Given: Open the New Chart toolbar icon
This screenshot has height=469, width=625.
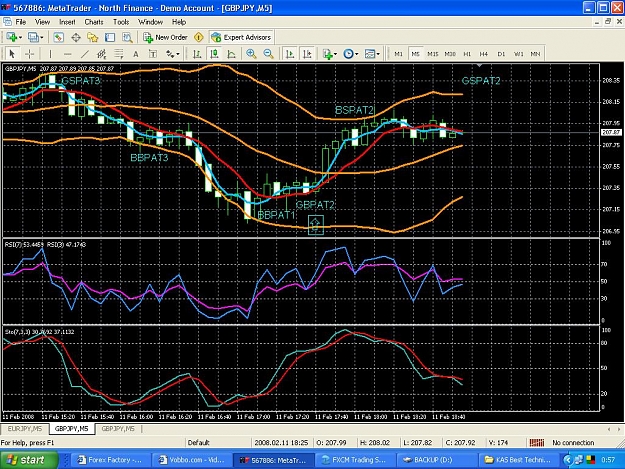Looking at the screenshot, I should pyautogui.click(x=11, y=37).
